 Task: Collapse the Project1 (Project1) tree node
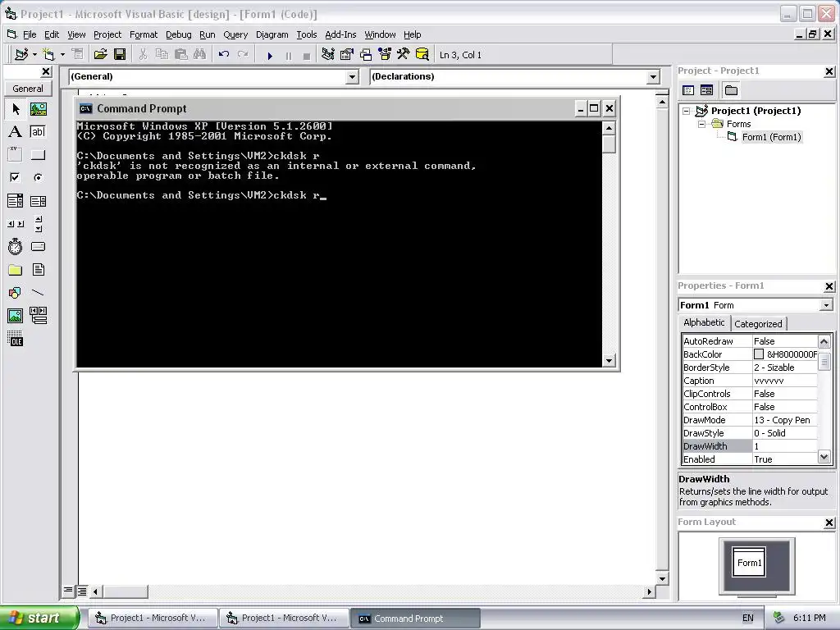coord(687,111)
